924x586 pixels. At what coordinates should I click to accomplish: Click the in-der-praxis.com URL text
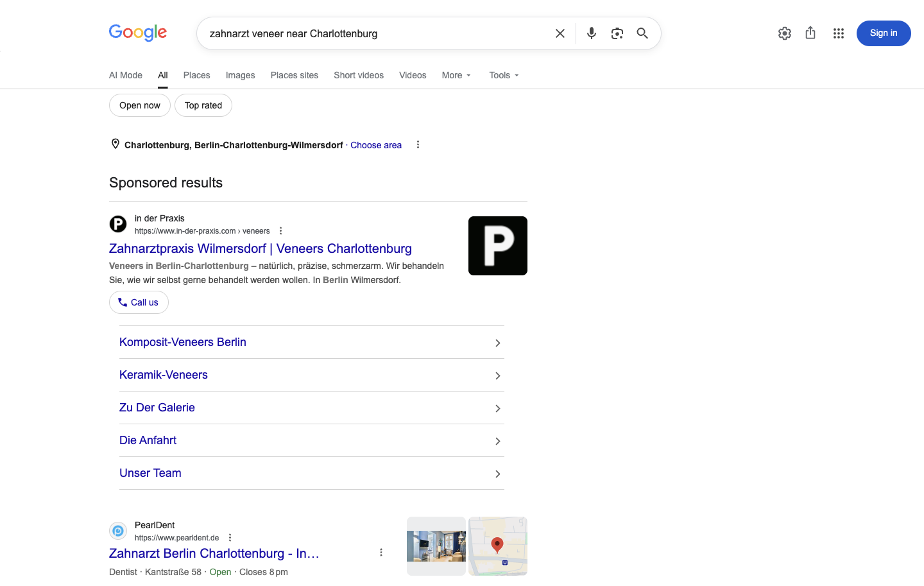(x=202, y=231)
